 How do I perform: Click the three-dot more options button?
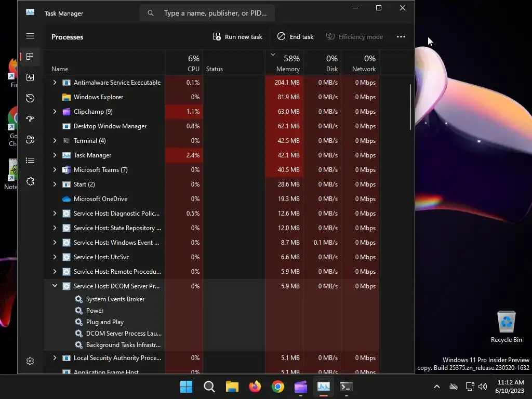401,37
